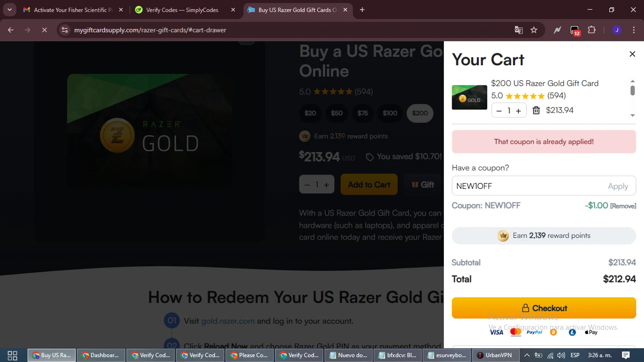
Task: Close the Verify Codes SimplyCodes tab
Action: pyautogui.click(x=233, y=10)
